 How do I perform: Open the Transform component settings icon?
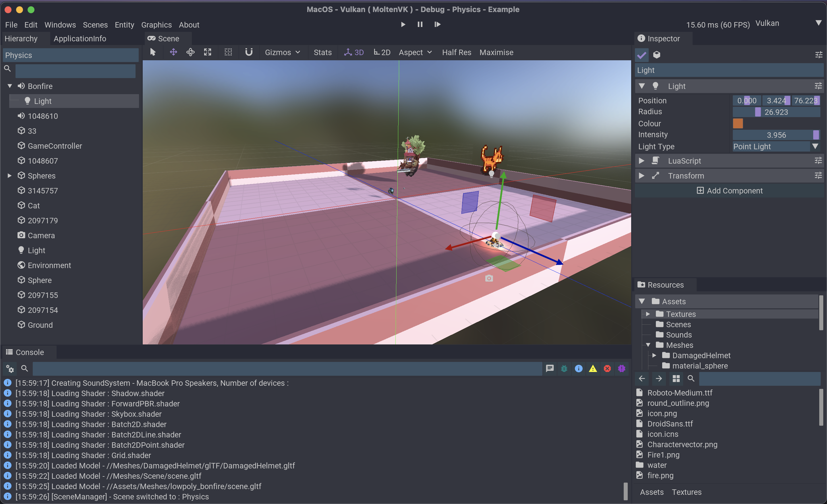pyautogui.click(x=818, y=175)
